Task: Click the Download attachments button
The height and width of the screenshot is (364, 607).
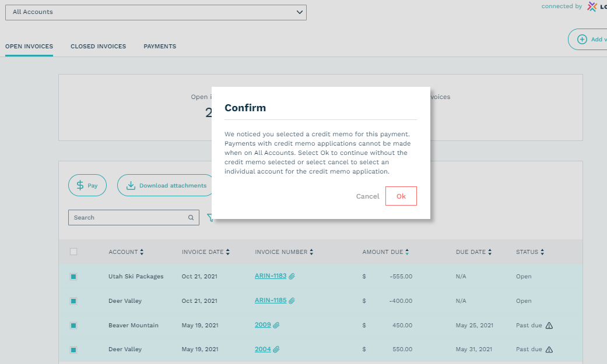Action: (x=166, y=186)
